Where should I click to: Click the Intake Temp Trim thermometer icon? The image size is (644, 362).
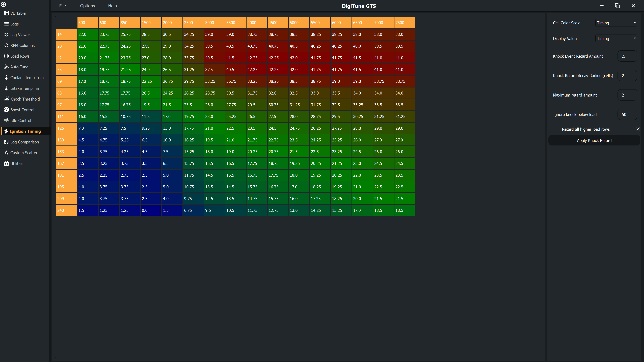(6, 88)
